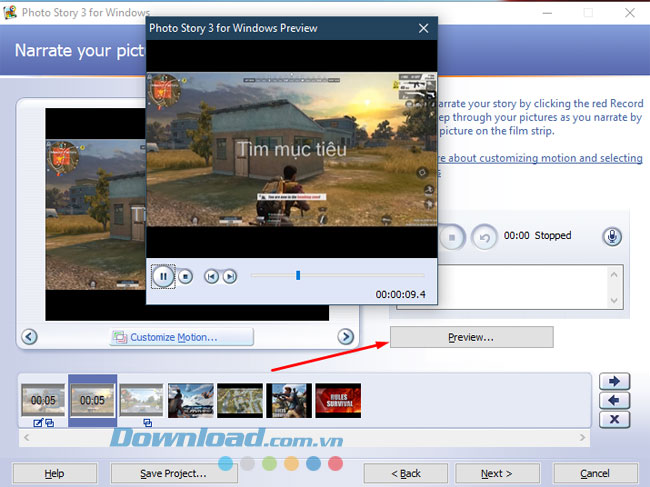Image resolution: width=650 pixels, height=487 pixels.
Task: Close the Photo Story Preview window
Action: [424, 27]
